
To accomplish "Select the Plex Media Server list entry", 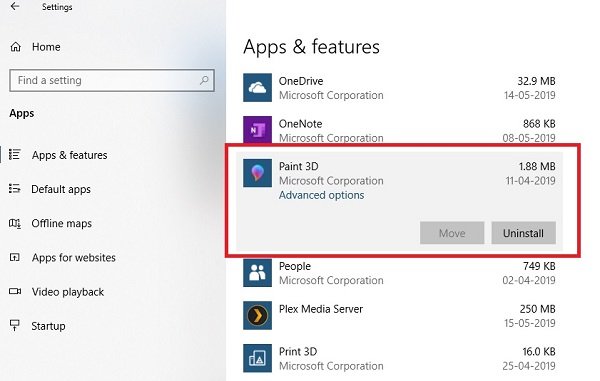I will pyautogui.click(x=399, y=316).
